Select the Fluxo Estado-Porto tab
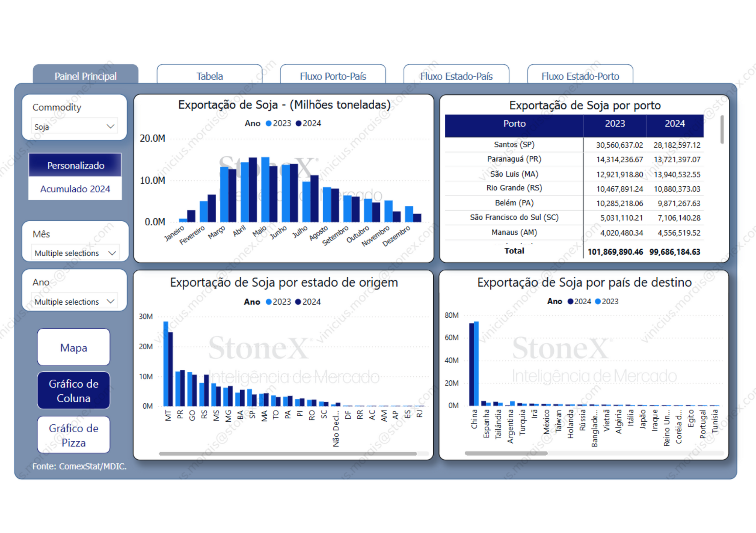Viewport: 756px width, 533px height. [580, 76]
